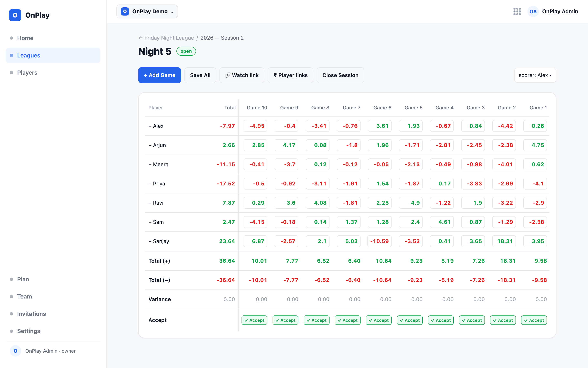
Task: Accept Game 10 scores
Action: tap(254, 320)
